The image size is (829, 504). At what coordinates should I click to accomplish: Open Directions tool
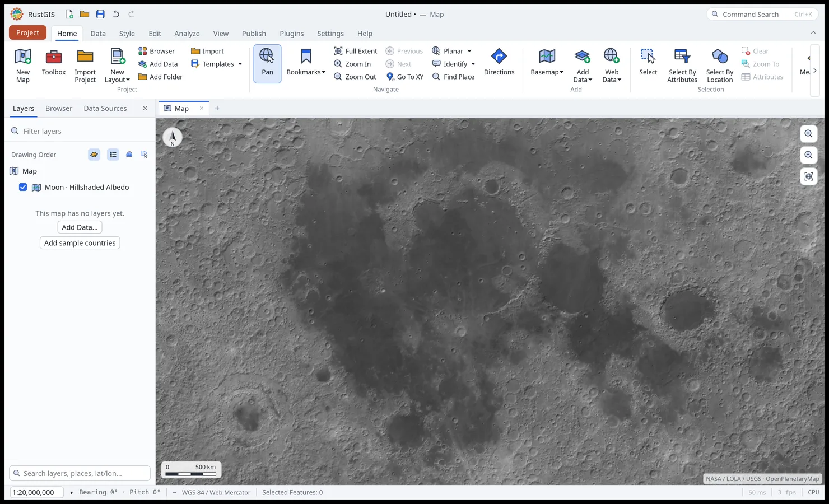(x=499, y=63)
